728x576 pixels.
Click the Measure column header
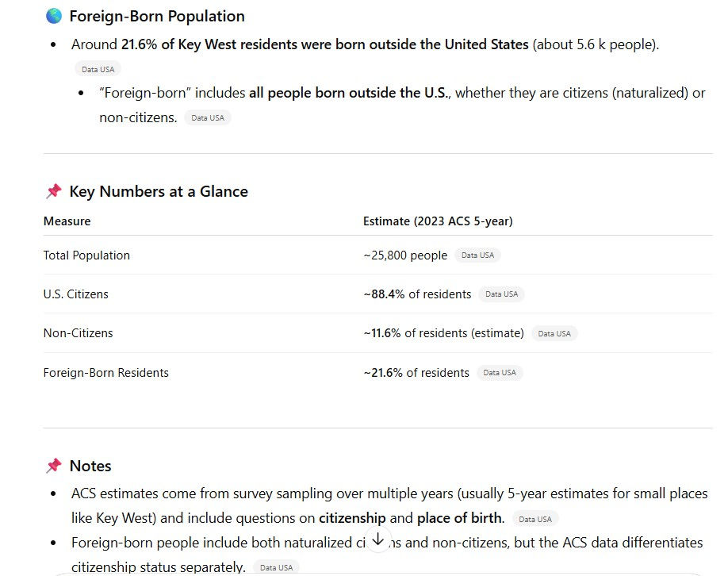[x=67, y=221]
